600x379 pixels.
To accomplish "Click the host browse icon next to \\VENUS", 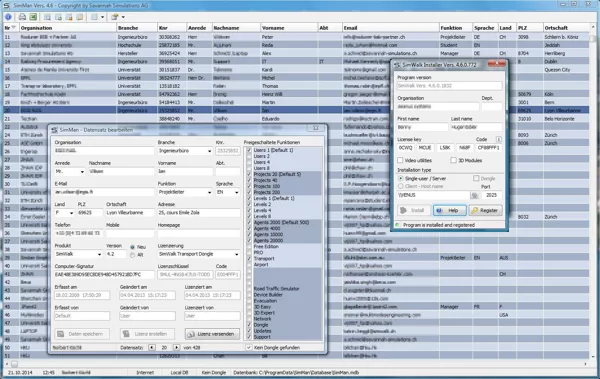I will tap(474, 195).
